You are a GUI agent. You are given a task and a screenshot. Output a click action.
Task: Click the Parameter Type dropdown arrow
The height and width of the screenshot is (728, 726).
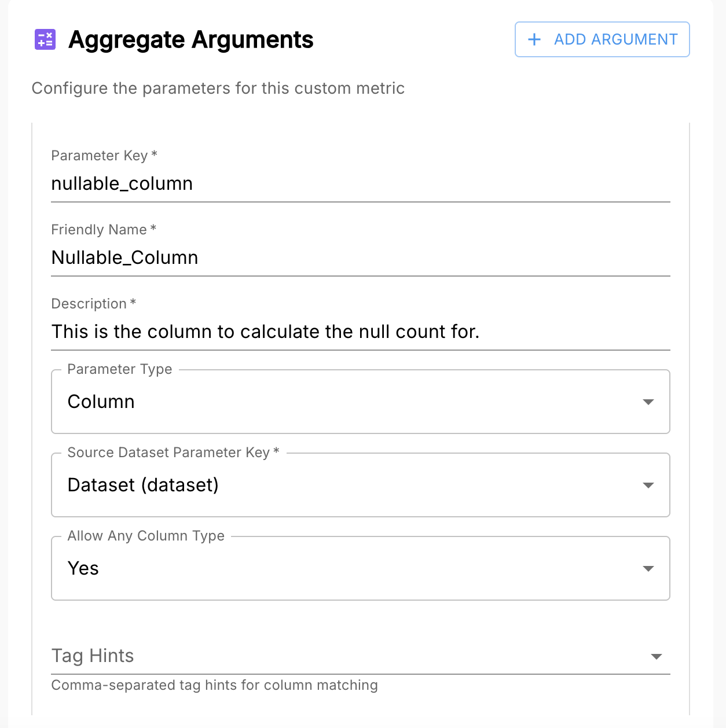(648, 402)
